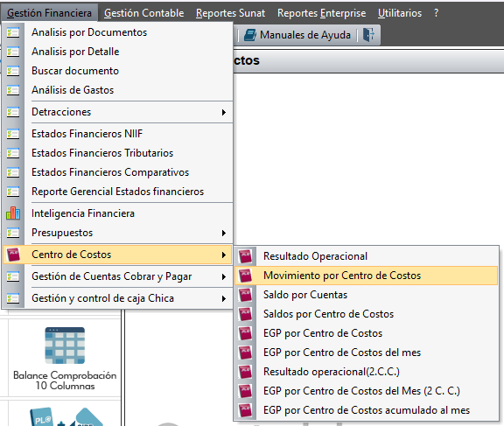The height and width of the screenshot is (426, 504).
Task: Click icon beside EGP por Centro de Costos acumulado
Action: point(245,410)
